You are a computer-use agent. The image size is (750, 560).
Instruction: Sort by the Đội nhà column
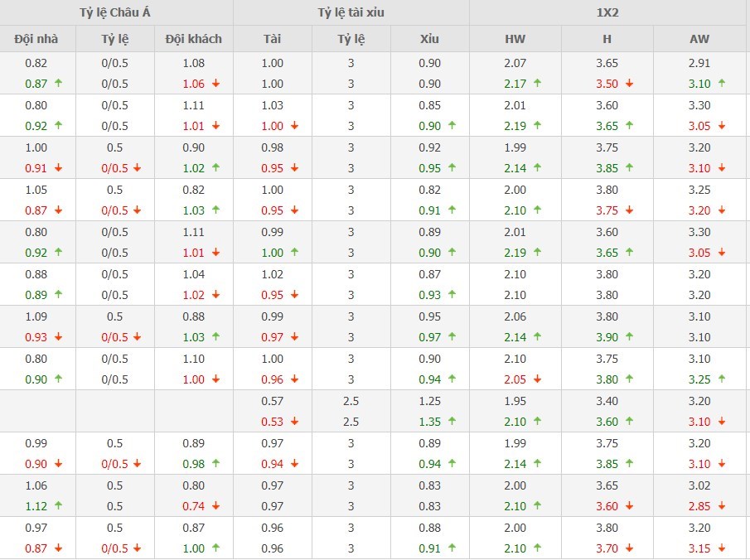37,39
